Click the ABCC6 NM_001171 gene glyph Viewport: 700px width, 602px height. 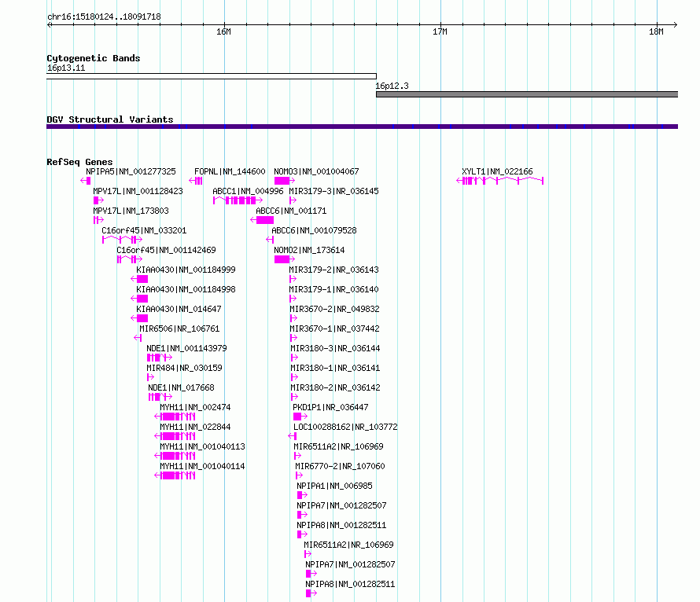[262, 220]
